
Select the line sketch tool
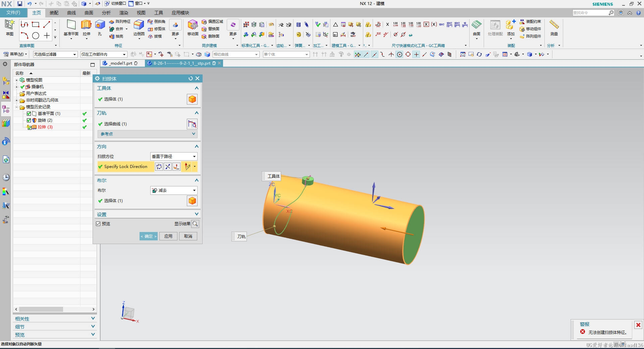(47, 24)
